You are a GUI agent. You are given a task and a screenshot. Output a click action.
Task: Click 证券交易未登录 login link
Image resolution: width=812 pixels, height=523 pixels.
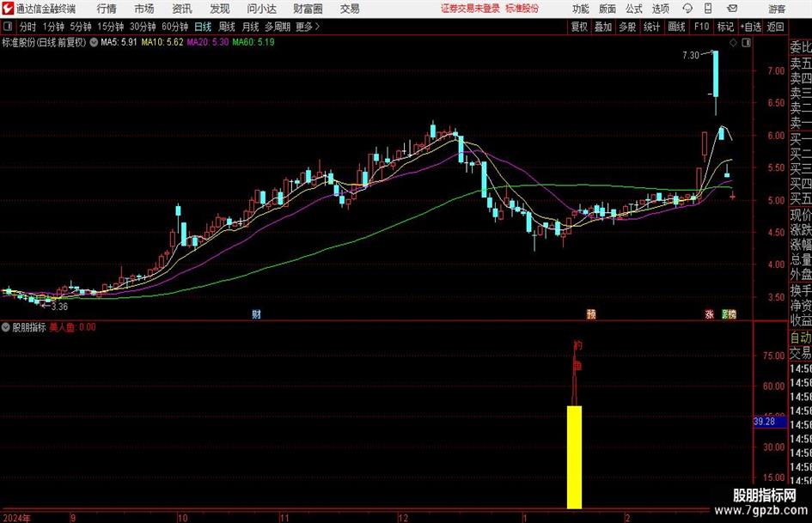(x=470, y=9)
